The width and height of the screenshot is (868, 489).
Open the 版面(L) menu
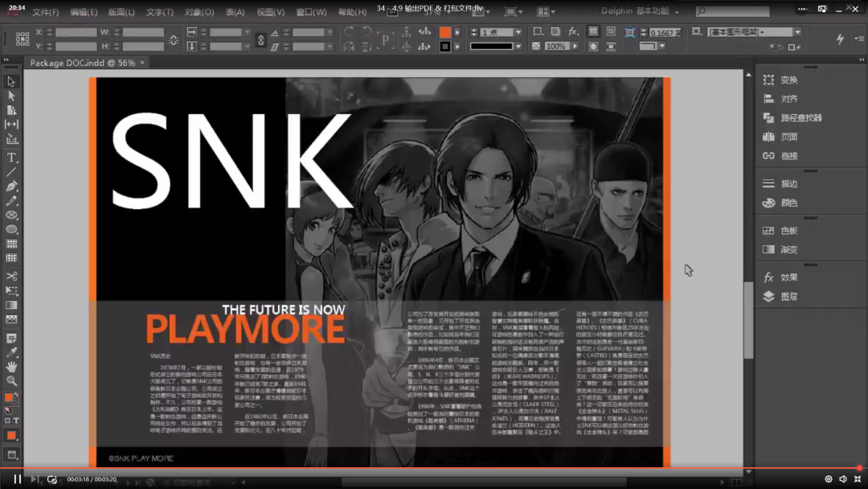(121, 11)
